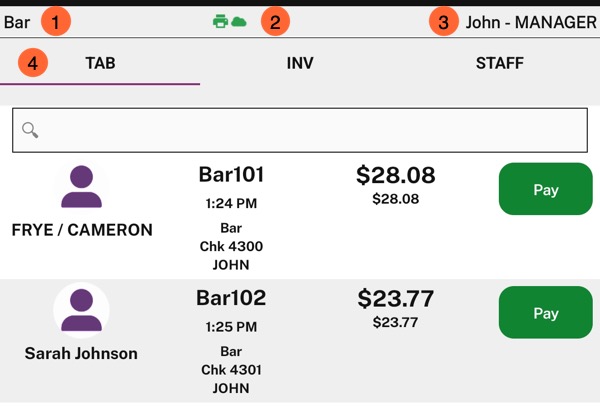Click orange callout marker number 1
This screenshot has width=600, height=417.
coord(56,22)
